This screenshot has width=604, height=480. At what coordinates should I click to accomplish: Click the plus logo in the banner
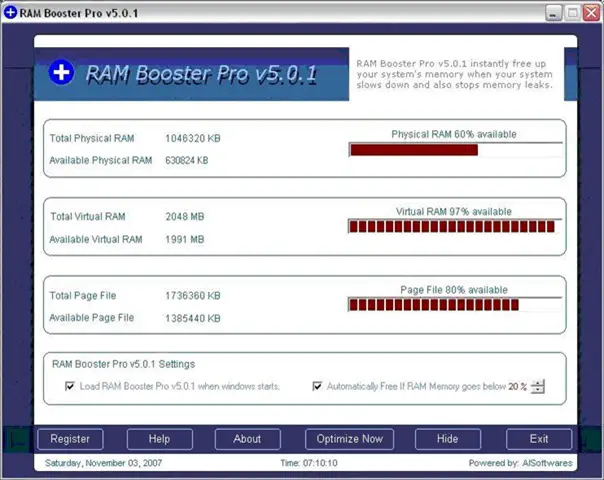pyautogui.click(x=62, y=72)
